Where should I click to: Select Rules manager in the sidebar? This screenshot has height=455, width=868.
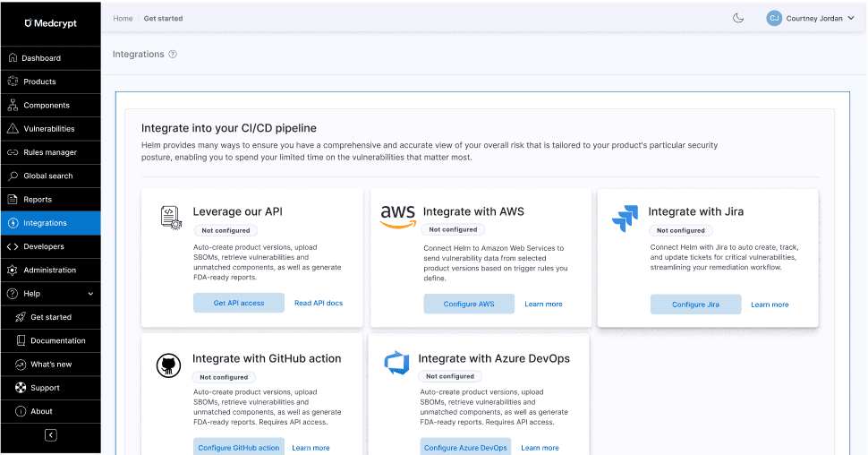point(50,152)
